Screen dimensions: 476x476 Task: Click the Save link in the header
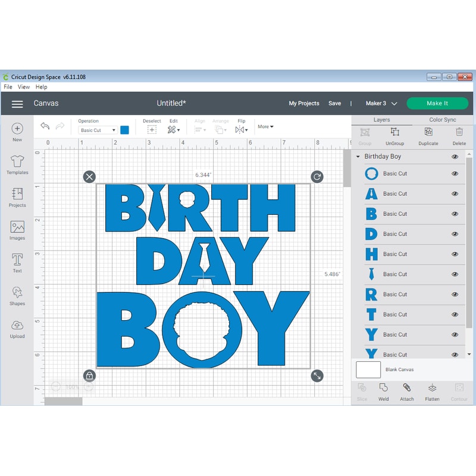(x=335, y=103)
